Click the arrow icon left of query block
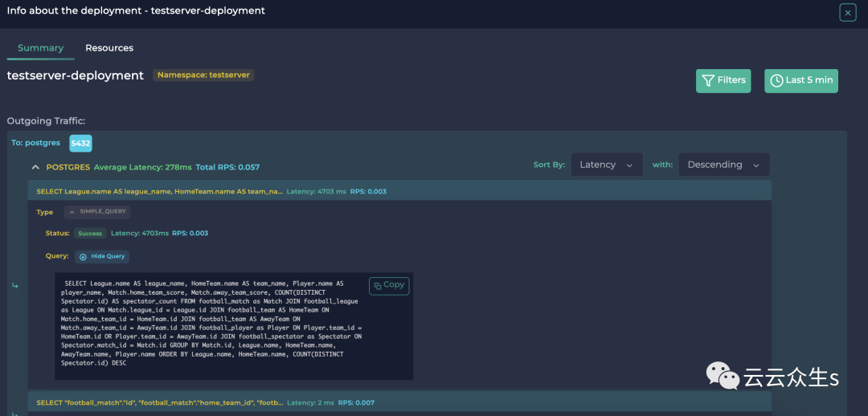The width and height of the screenshot is (868, 416). pos(15,285)
